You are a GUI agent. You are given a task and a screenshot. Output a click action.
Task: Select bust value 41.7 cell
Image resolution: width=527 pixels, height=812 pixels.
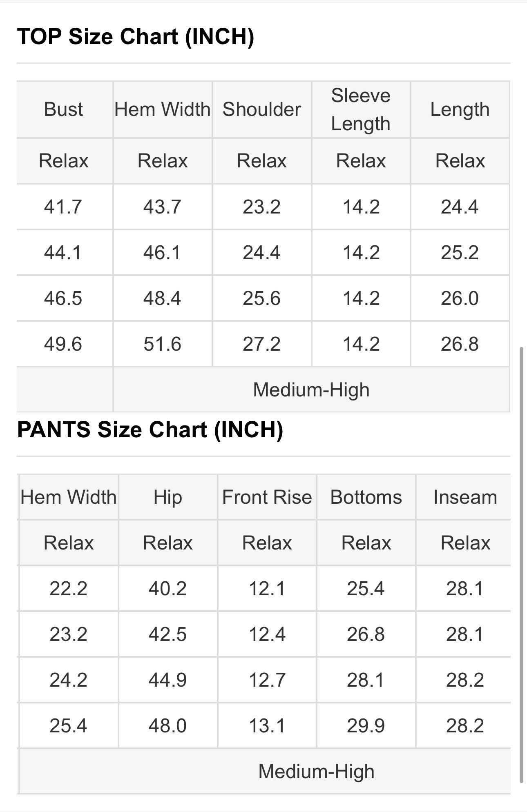pyautogui.click(x=65, y=207)
